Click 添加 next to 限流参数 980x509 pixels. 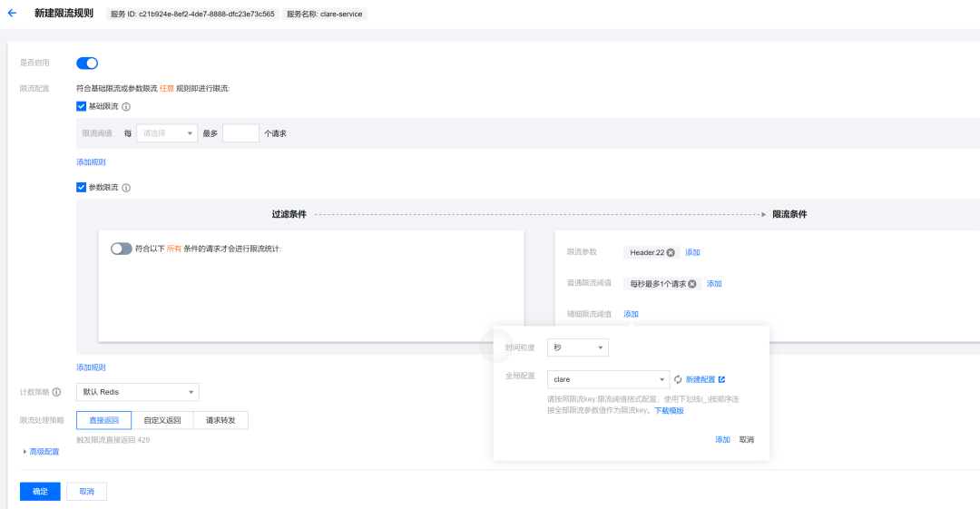coord(692,252)
